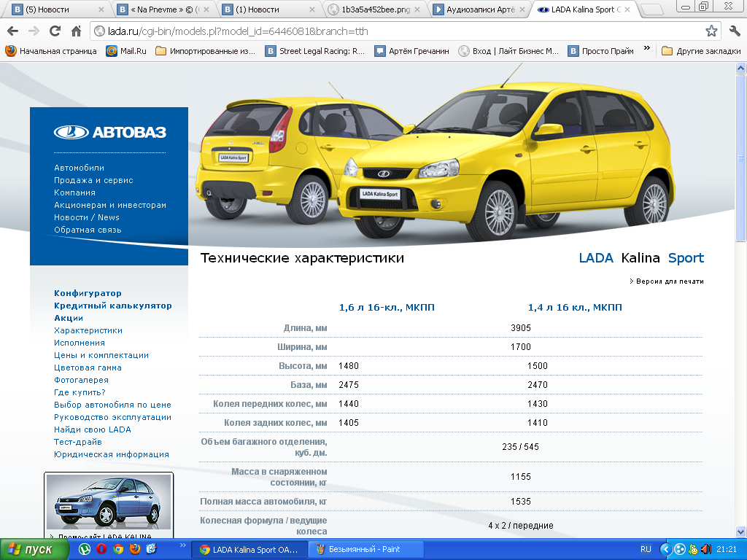Click the page scrollbar up arrow
747x560 pixels.
point(741,68)
